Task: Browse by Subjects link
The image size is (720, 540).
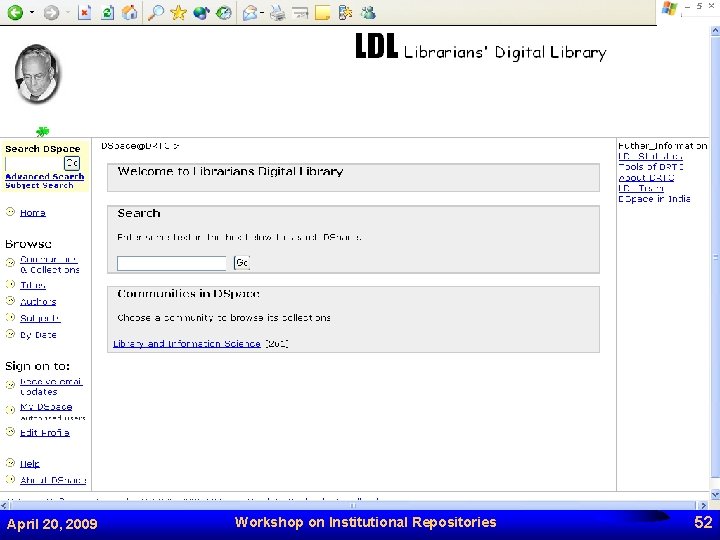Action: 40,318
